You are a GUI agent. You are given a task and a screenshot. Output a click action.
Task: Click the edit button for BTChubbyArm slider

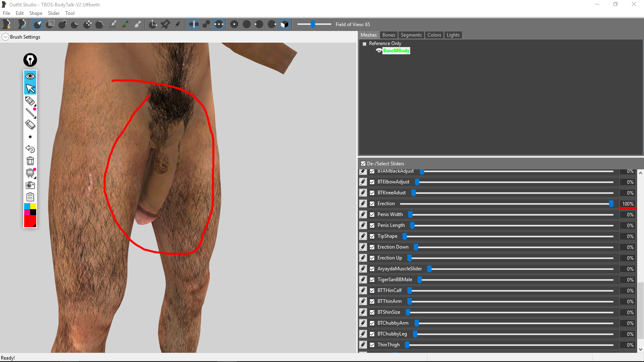click(x=363, y=323)
